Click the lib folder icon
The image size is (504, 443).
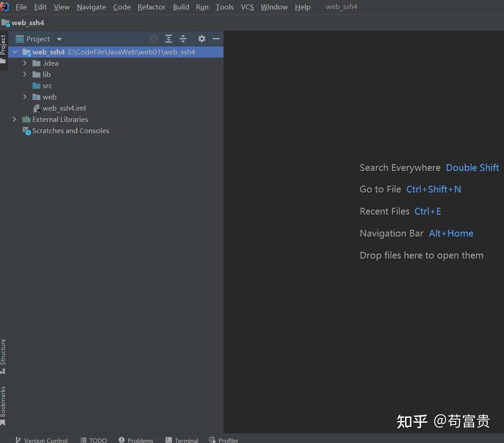click(36, 75)
